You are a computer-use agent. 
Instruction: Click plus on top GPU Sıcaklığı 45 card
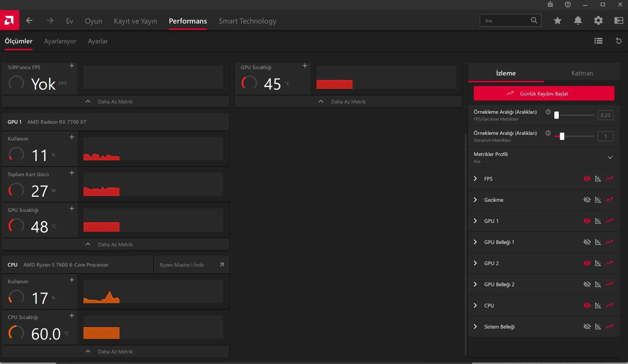[x=305, y=66]
